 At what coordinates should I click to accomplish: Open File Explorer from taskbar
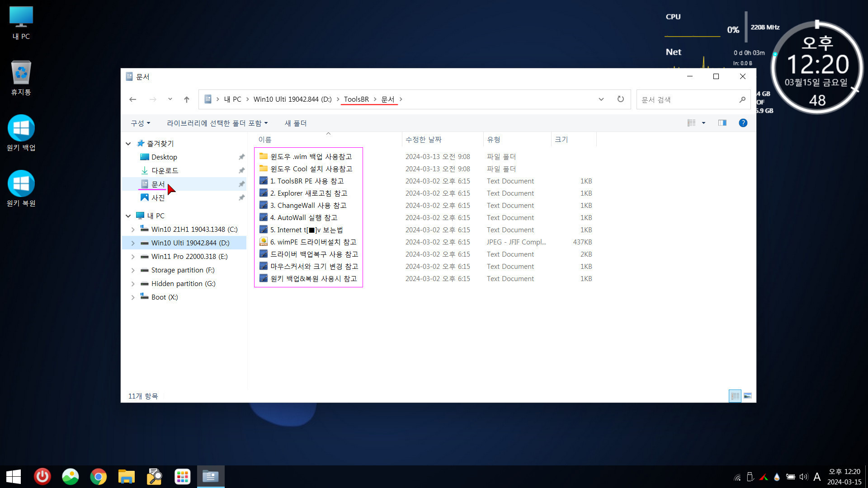point(127,477)
